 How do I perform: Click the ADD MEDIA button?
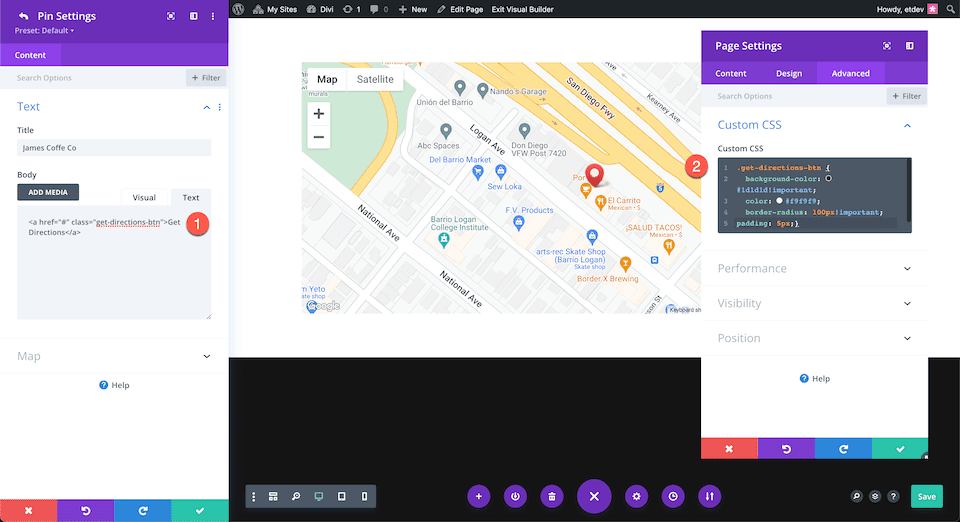tap(48, 192)
